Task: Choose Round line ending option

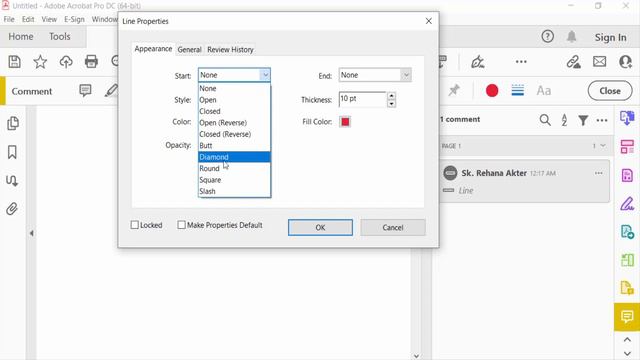Action: [234, 168]
